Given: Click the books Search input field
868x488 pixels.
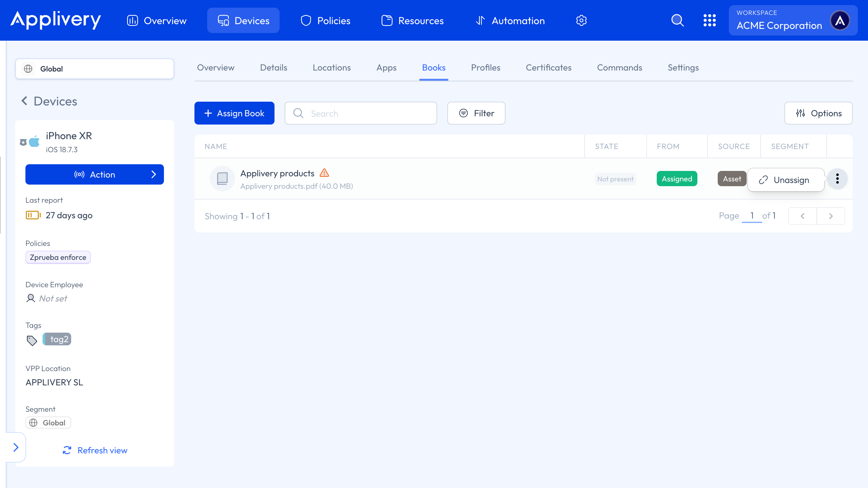Looking at the screenshot, I should [361, 113].
